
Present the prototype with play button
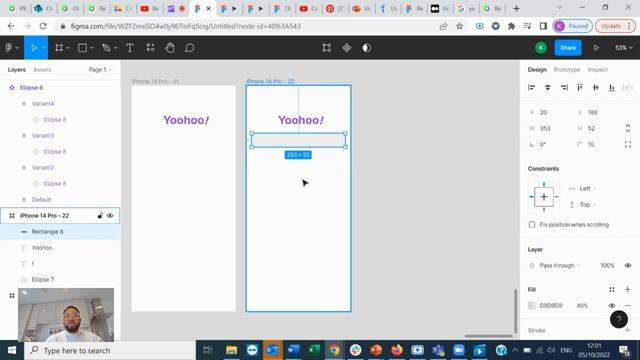tap(596, 48)
